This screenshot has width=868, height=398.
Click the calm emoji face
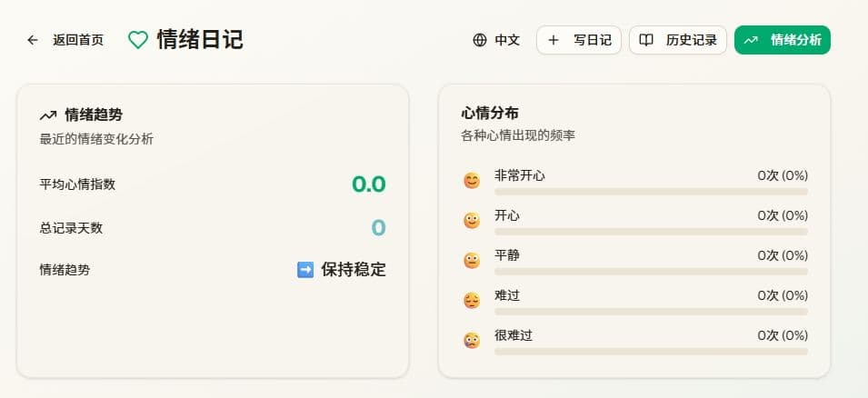click(x=471, y=261)
